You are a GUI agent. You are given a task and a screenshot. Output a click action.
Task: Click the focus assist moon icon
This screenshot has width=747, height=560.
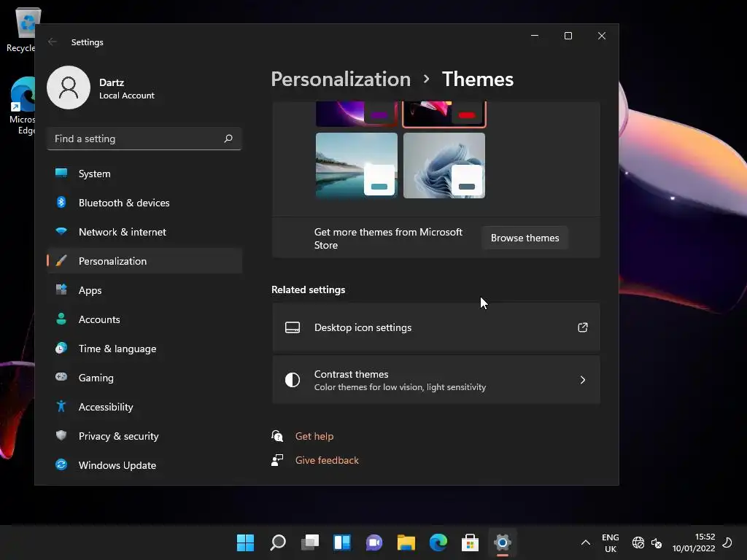click(727, 542)
